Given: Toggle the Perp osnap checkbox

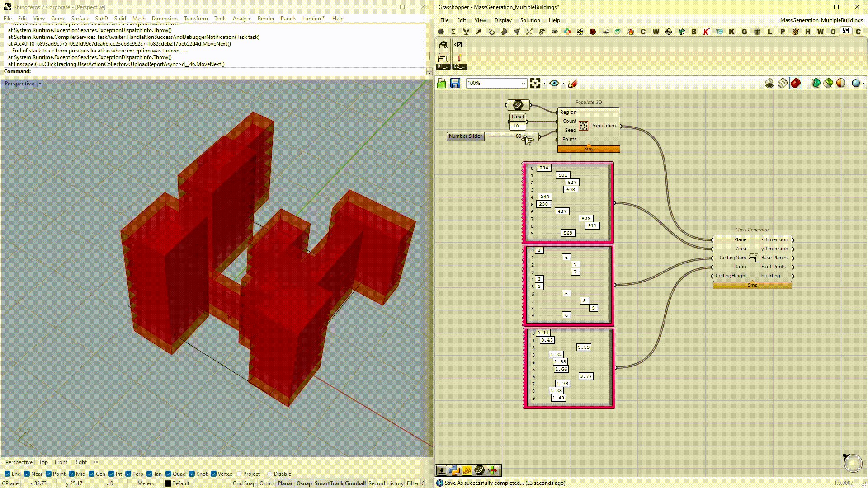Looking at the screenshot, I should point(128,474).
